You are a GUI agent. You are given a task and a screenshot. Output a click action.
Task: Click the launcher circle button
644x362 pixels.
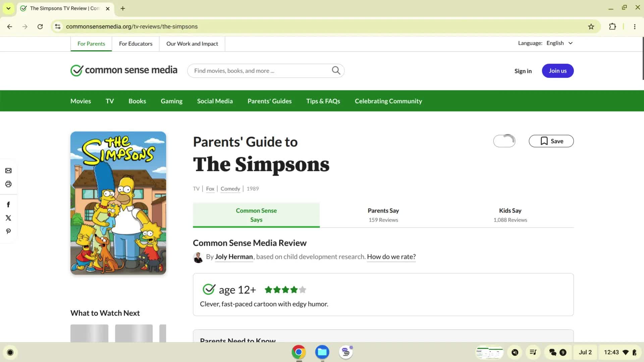click(10, 352)
